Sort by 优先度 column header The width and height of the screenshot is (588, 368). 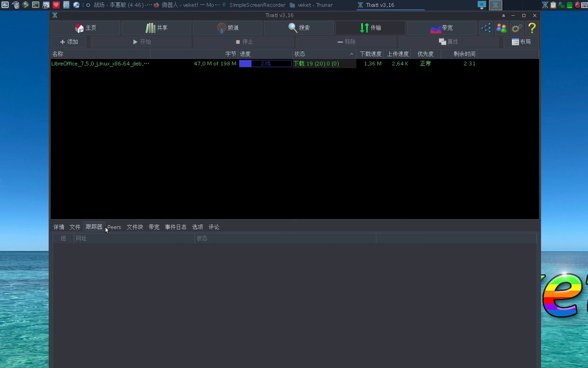click(x=426, y=54)
